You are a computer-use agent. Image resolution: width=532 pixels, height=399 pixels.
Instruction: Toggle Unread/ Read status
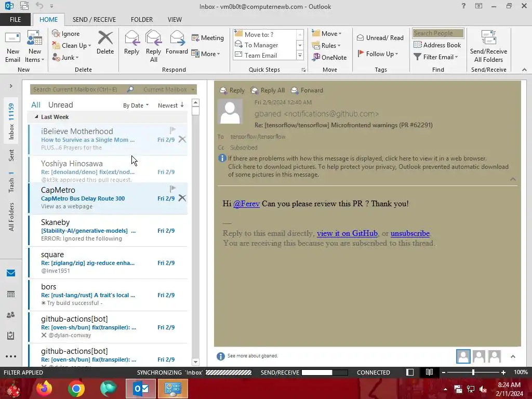(380, 37)
